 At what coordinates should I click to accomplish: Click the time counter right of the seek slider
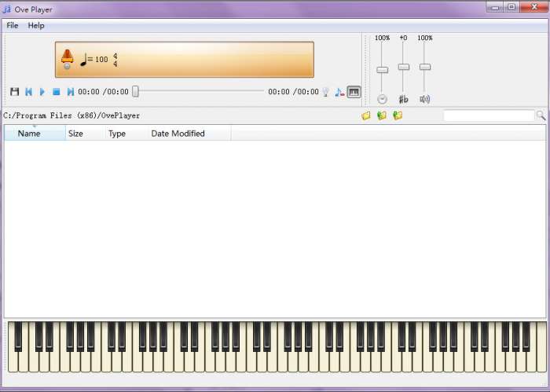pyautogui.click(x=293, y=92)
